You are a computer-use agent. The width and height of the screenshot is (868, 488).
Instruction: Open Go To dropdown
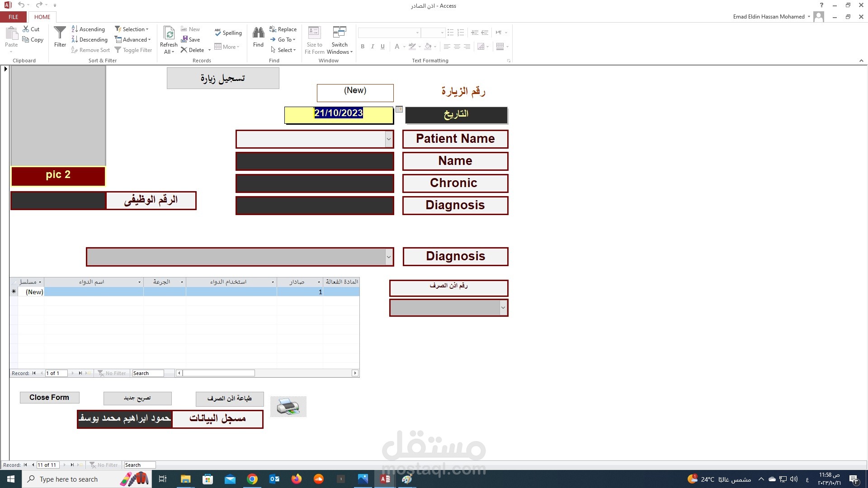pyautogui.click(x=283, y=40)
